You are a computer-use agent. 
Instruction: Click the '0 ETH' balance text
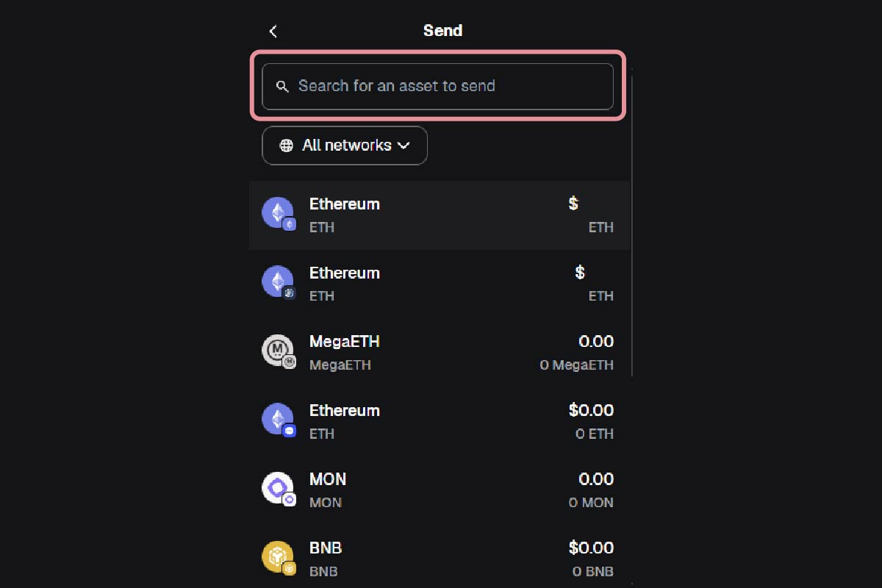pyautogui.click(x=595, y=434)
